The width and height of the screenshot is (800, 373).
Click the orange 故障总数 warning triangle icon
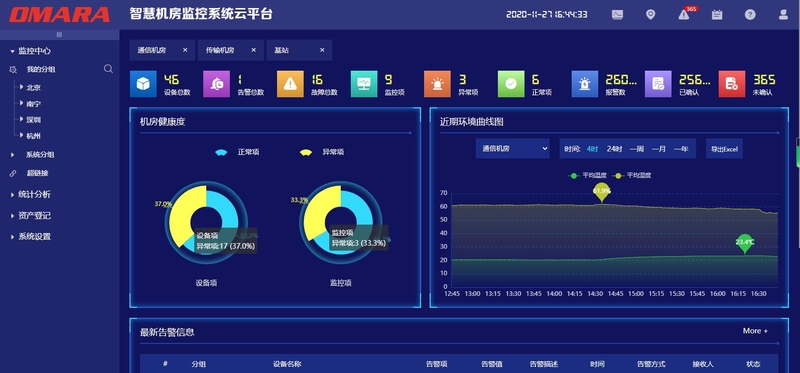(290, 84)
